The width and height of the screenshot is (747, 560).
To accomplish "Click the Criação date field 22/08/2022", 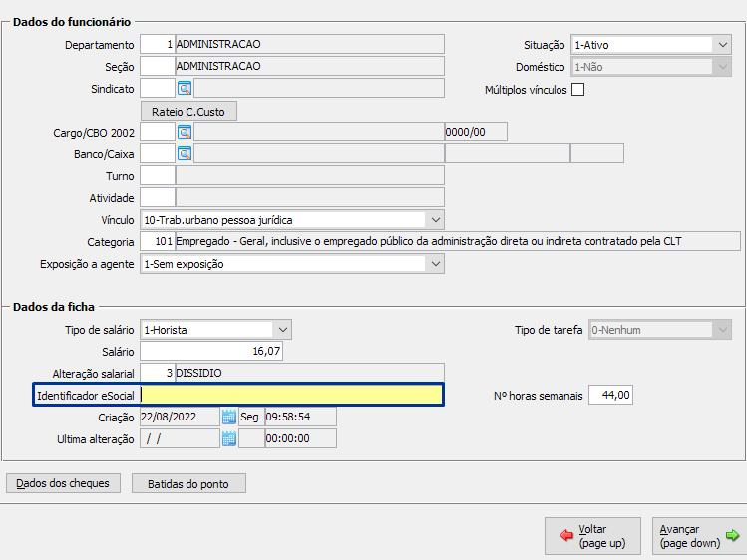I will click(181, 417).
